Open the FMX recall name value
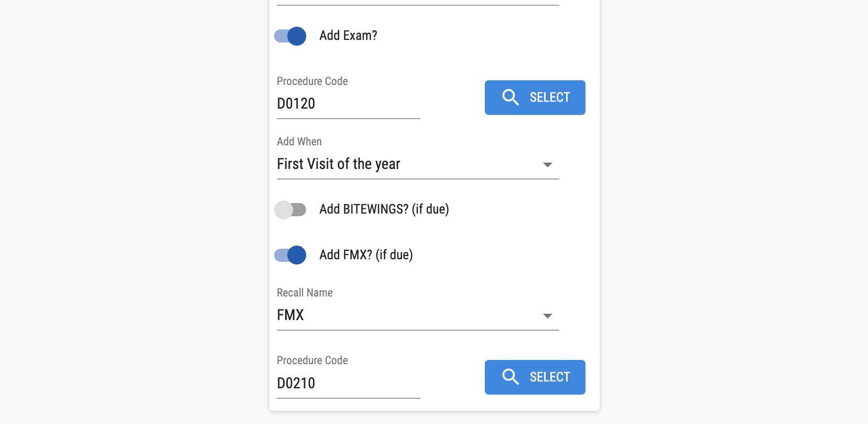Image resolution: width=868 pixels, height=424 pixels. pyautogui.click(x=290, y=315)
